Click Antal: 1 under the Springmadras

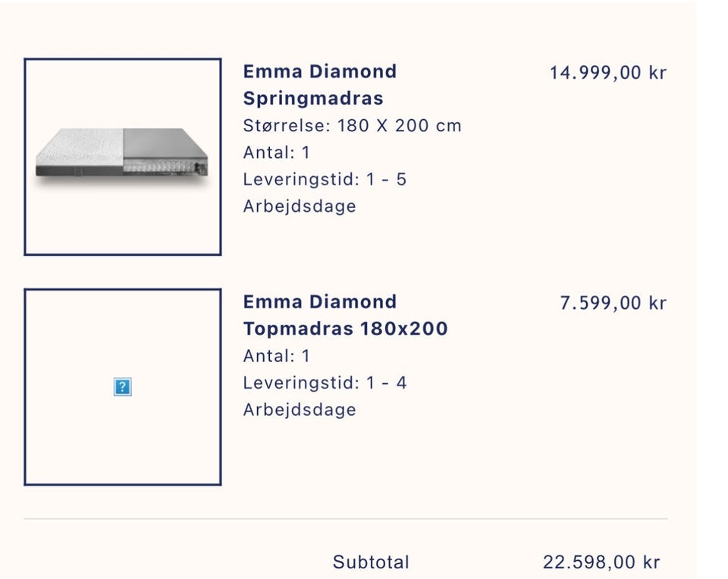[x=277, y=153]
